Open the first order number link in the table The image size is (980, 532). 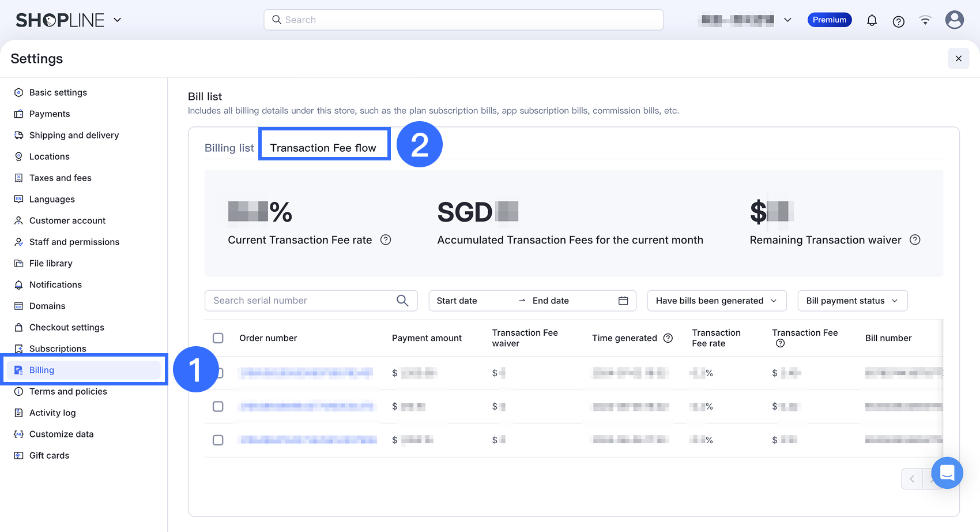[x=306, y=373]
